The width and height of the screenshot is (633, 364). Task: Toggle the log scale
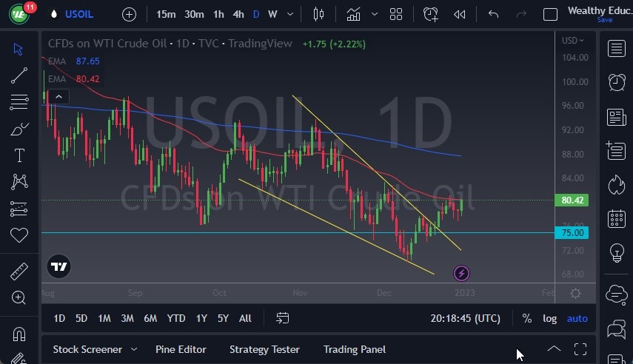[x=549, y=318]
